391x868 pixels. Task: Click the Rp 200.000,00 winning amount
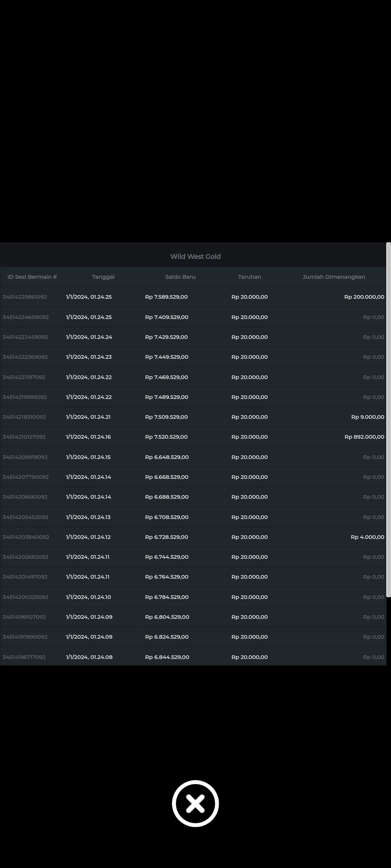pos(364,297)
